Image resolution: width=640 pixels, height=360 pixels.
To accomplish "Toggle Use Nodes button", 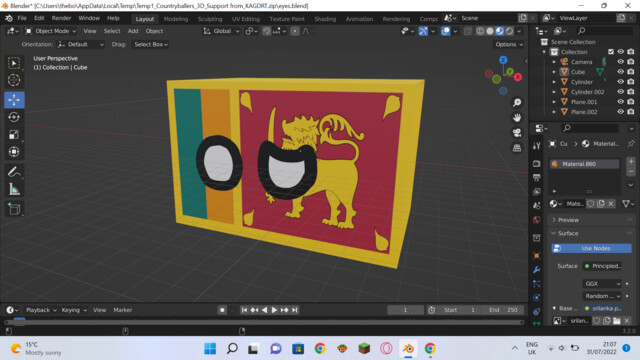I will tap(591, 248).
